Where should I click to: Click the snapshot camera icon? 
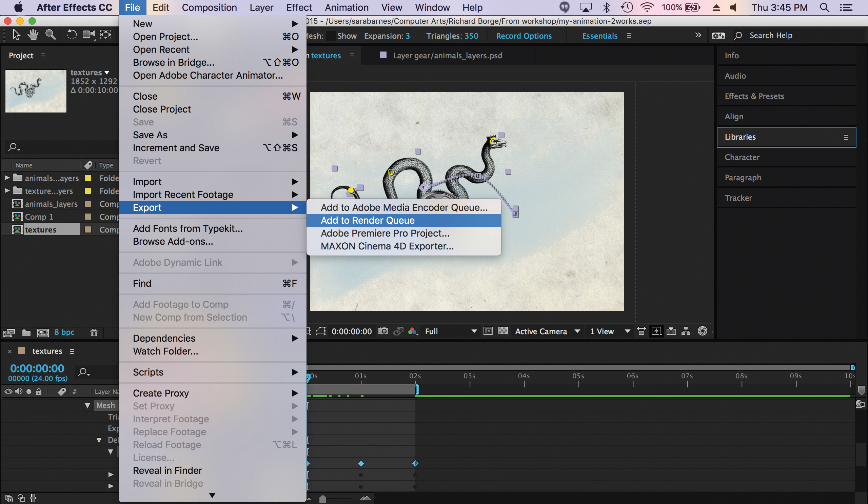(383, 331)
